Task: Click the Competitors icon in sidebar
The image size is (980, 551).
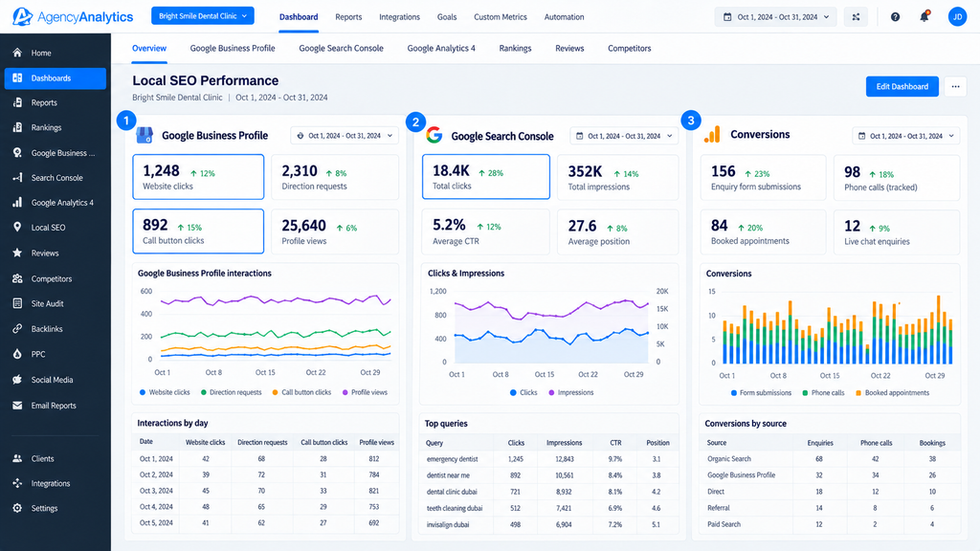Action: (x=17, y=278)
